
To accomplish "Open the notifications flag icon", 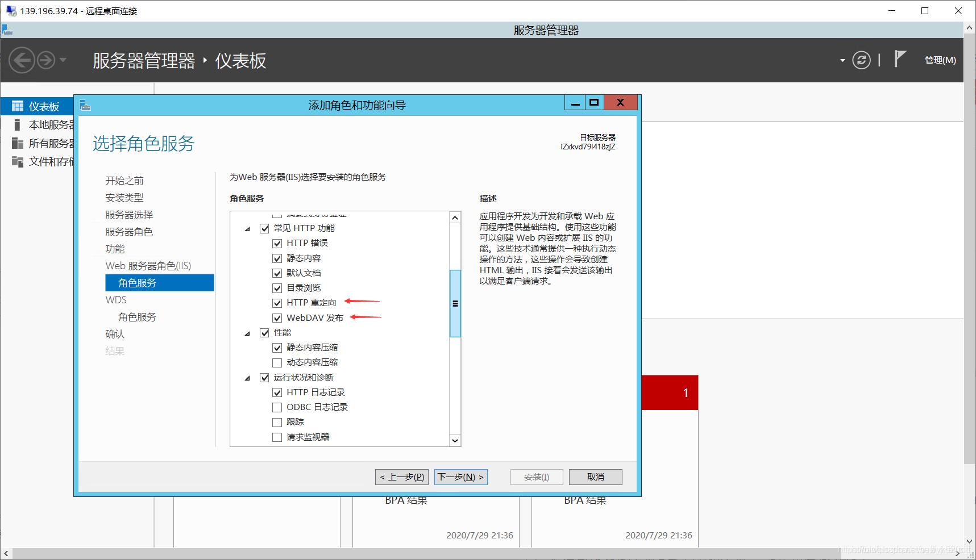I will (x=899, y=58).
